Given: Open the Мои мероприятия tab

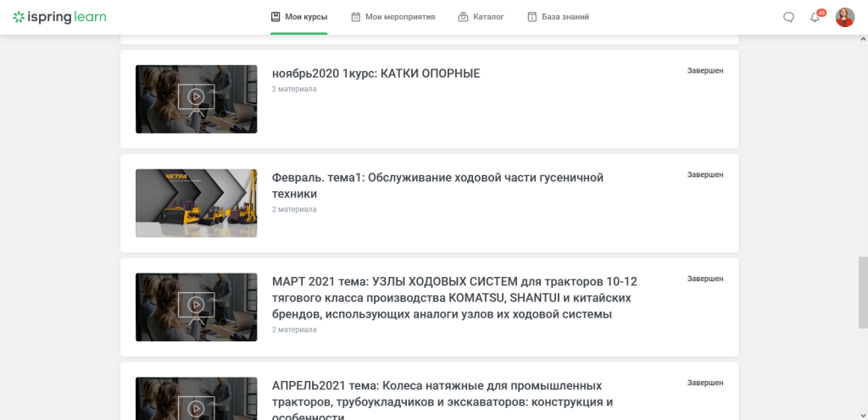Looking at the screenshot, I should (393, 17).
